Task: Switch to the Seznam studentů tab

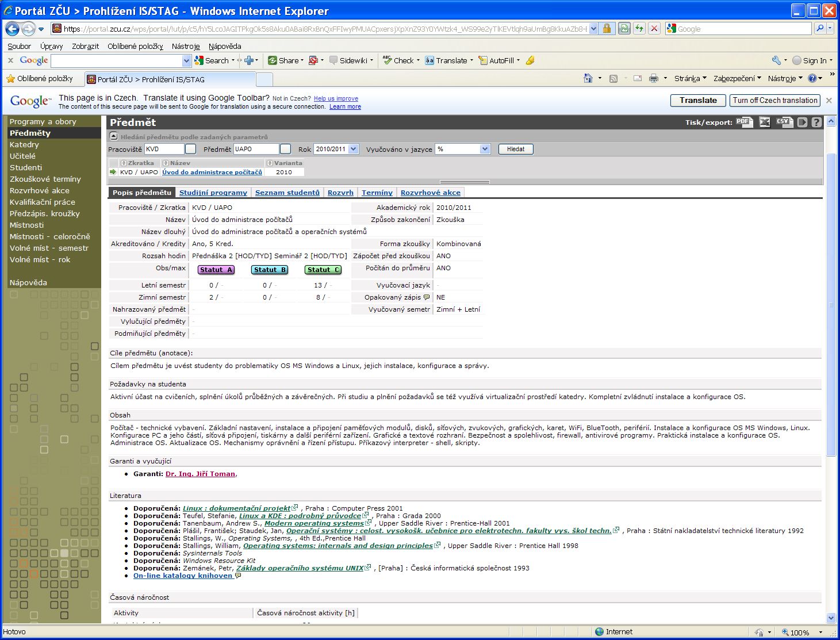Action: click(x=287, y=193)
